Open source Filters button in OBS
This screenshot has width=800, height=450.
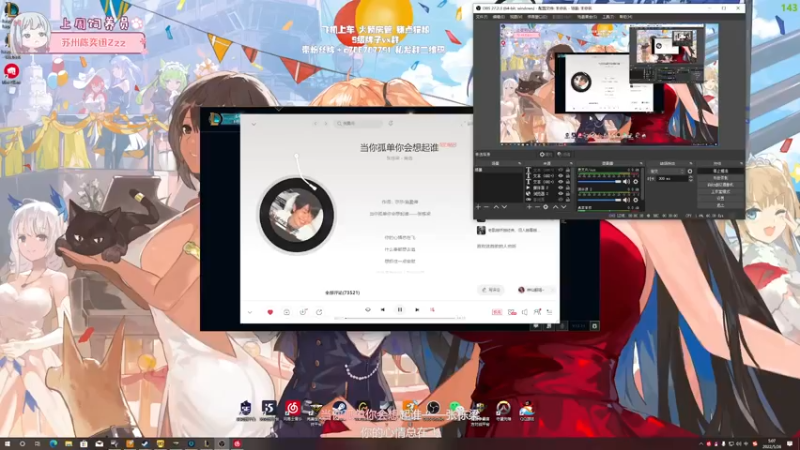(563, 154)
